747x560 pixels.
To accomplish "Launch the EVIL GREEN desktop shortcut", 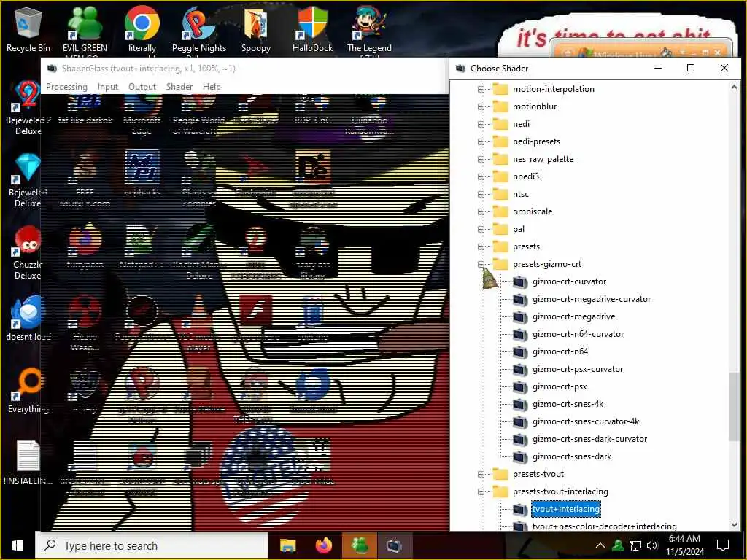I will 85,29.
